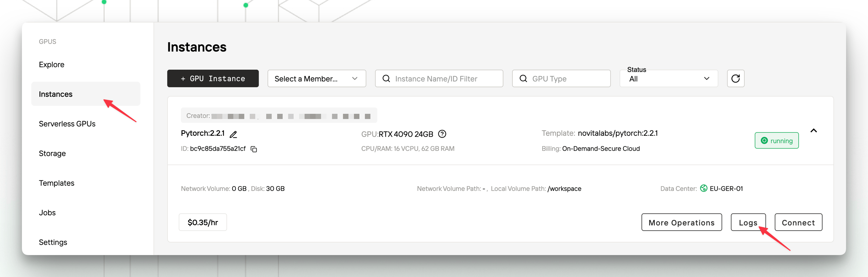Refresh the instances list
This screenshot has height=277, width=868.
tap(736, 79)
